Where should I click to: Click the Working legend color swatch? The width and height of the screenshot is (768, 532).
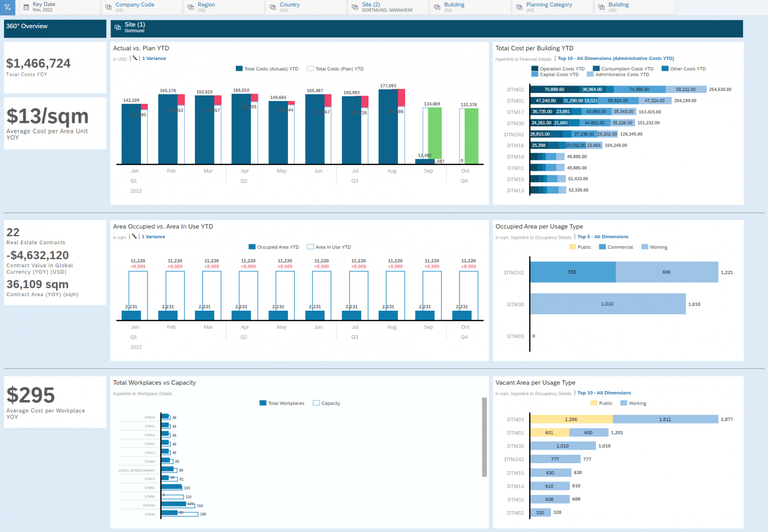(x=646, y=247)
